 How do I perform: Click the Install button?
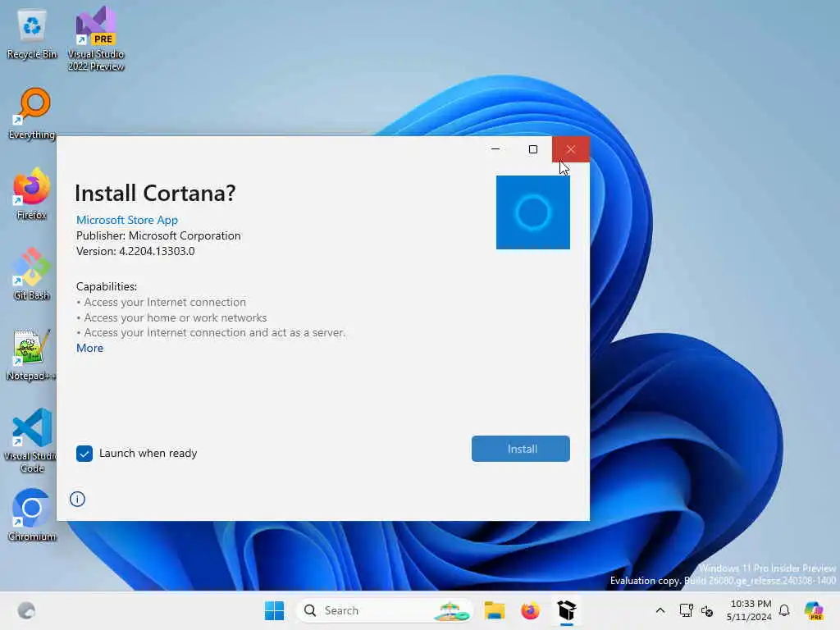(520, 449)
